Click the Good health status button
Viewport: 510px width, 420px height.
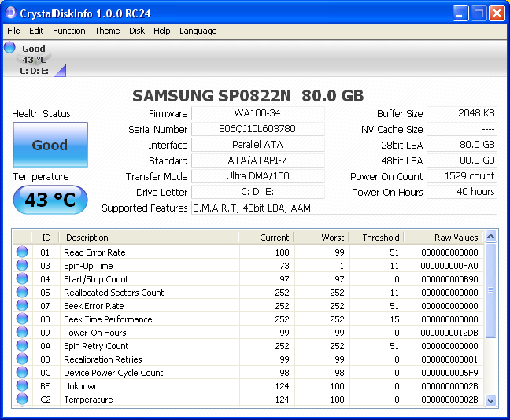click(50, 145)
